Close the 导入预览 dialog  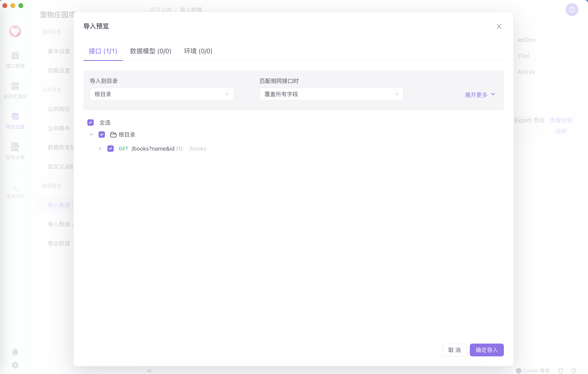pyautogui.click(x=499, y=26)
